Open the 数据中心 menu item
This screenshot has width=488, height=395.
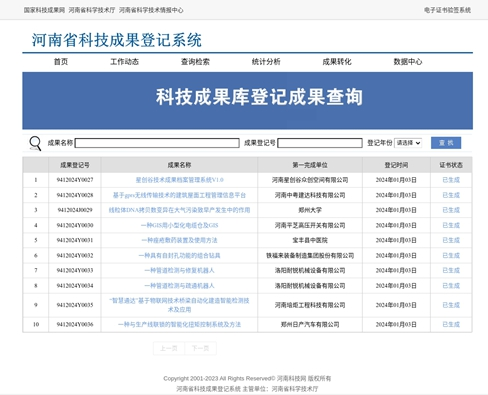[408, 62]
